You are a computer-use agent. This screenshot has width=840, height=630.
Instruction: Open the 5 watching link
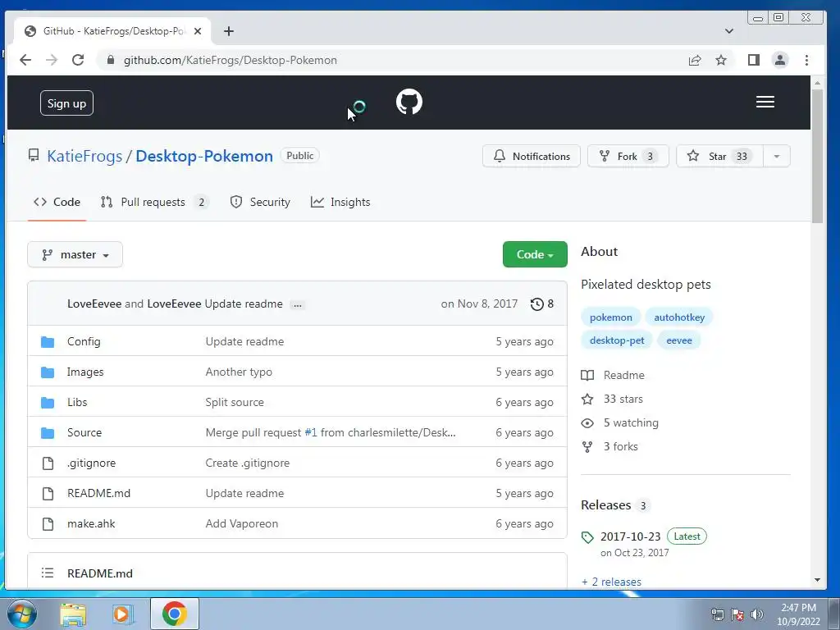tap(620, 422)
